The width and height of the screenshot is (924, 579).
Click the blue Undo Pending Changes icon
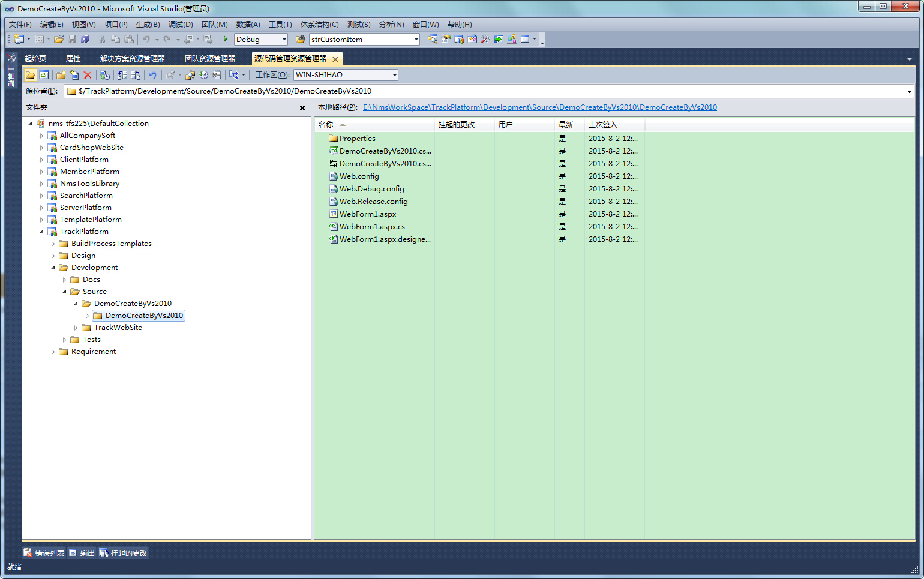pos(153,75)
